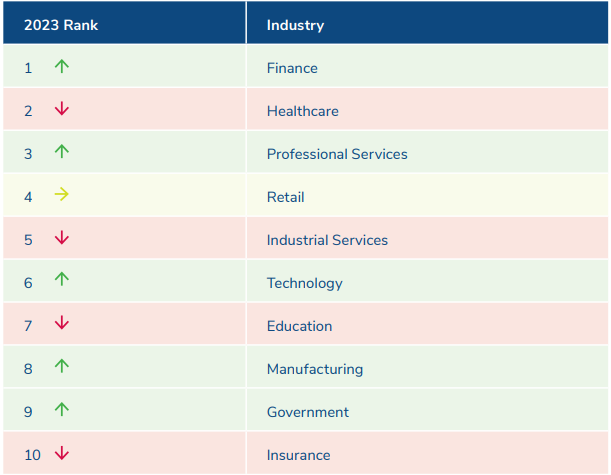This screenshot has height=475, width=611.
Task: Click the red down arrow beside rank 5
Action: pos(61,239)
